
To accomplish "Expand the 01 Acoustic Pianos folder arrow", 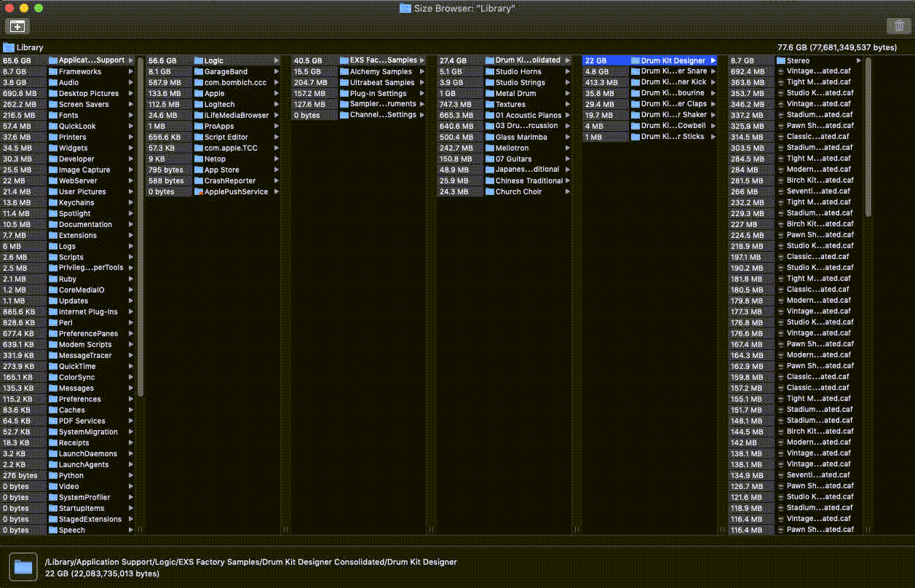I will (x=568, y=115).
